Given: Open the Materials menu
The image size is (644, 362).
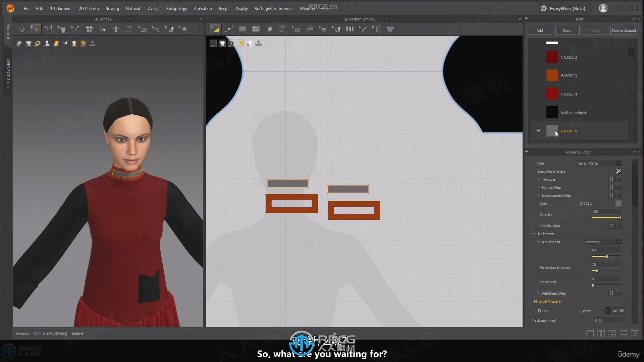Looking at the screenshot, I should (133, 8).
